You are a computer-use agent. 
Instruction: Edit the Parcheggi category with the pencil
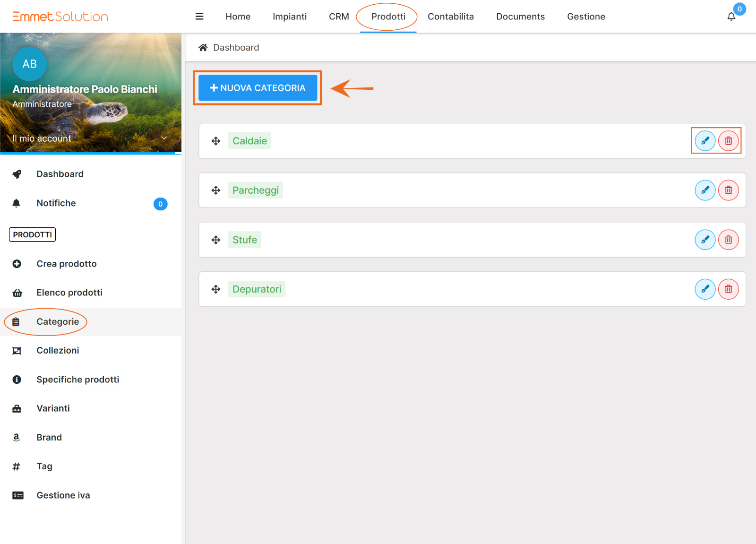click(x=705, y=190)
